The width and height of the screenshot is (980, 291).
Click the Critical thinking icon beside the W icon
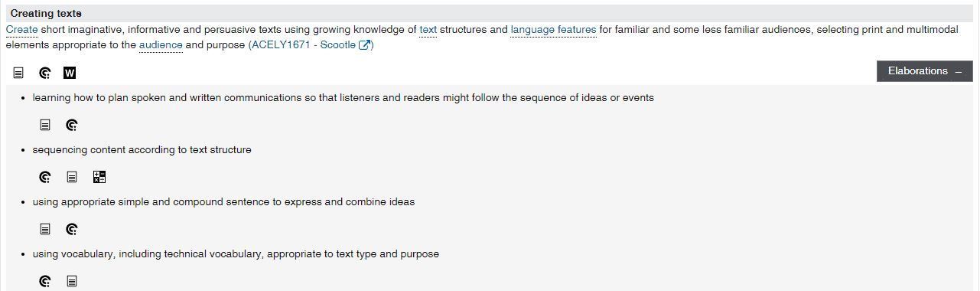(x=45, y=73)
